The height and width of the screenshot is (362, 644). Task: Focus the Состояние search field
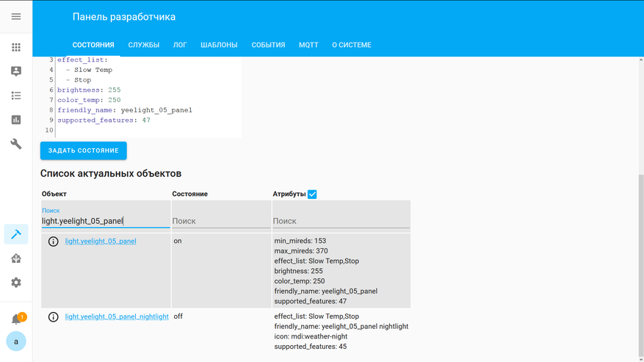221,221
